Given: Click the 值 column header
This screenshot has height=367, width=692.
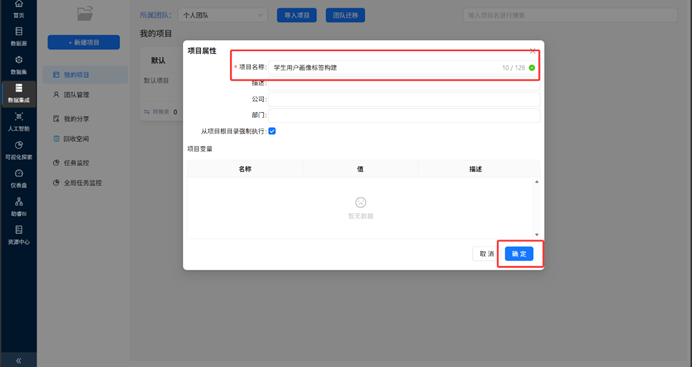Looking at the screenshot, I should tap(360, 169).
